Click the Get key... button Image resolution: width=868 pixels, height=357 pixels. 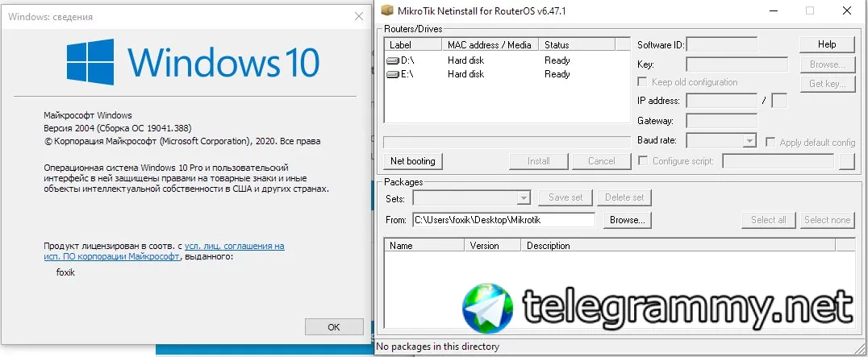[827, 84]
